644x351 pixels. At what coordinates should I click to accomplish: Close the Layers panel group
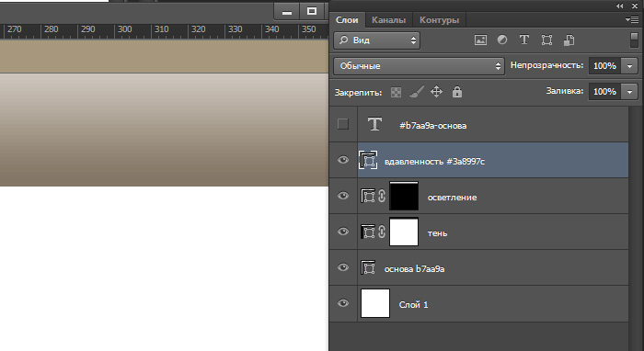(x=635, y=6)
